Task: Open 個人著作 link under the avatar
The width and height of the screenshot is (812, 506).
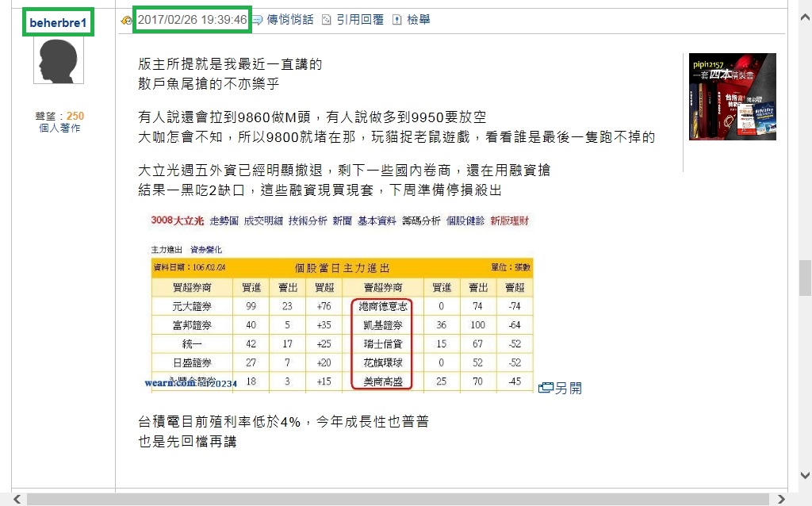Action: (x=59, y=128)
